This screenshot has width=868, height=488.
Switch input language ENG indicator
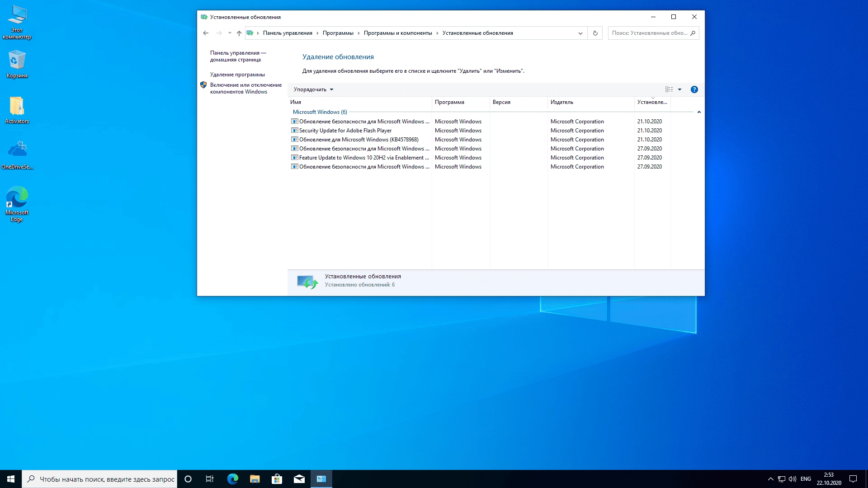(806, 479)
